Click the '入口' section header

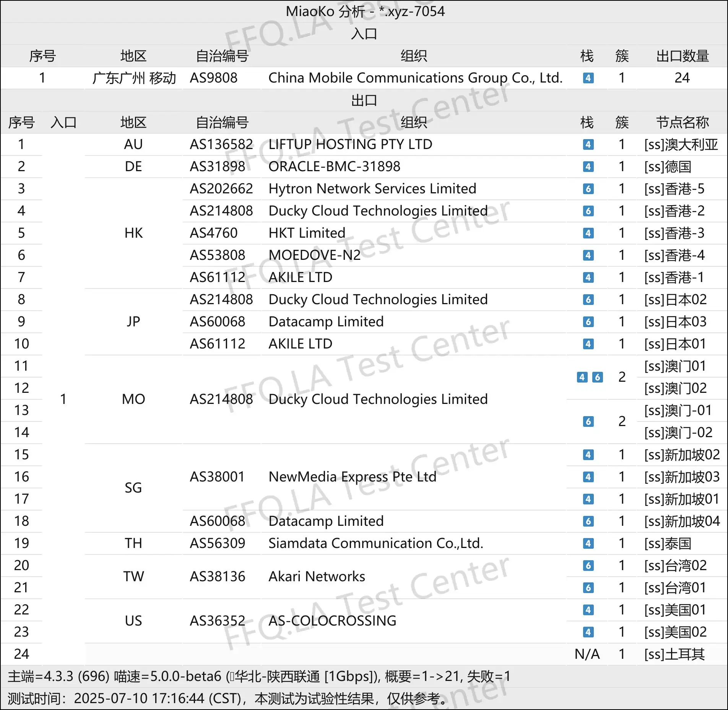tap(364, 34)
